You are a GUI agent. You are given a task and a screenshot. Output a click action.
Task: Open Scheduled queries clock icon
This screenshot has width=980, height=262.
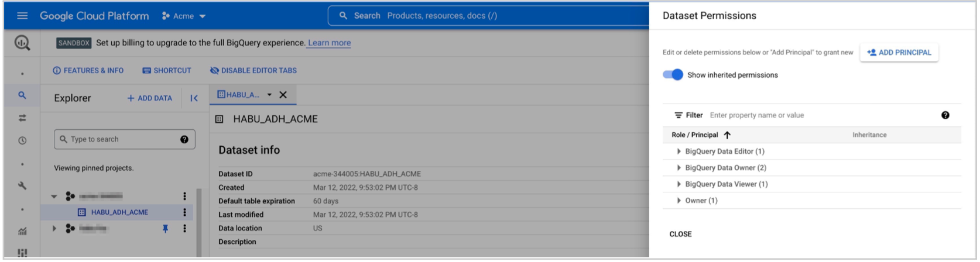22,140
